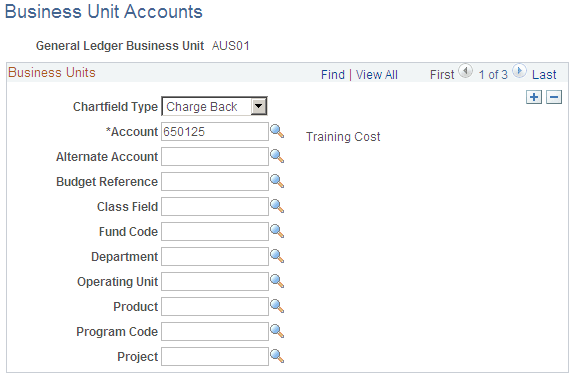Click the Business Units section header
The height and width of the screenshot is (377, 573).
[x=52, y=72]
